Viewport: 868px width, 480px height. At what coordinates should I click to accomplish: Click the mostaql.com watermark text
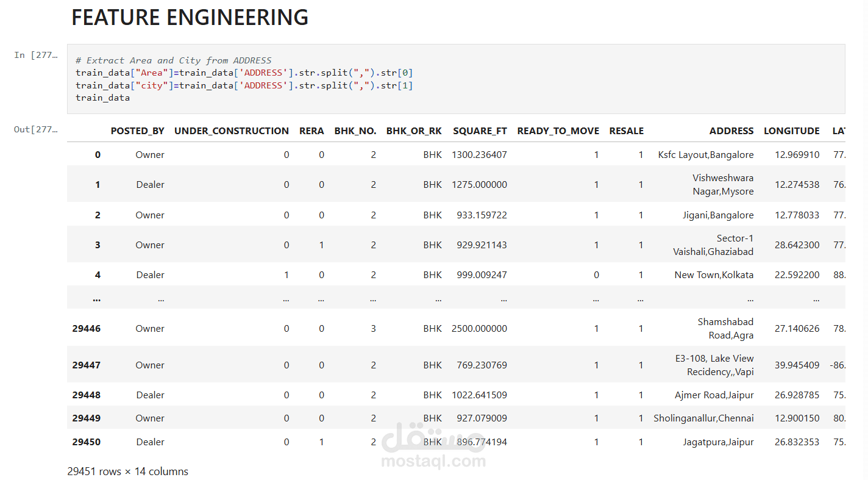pyautogui.click(x=433, y=460)
